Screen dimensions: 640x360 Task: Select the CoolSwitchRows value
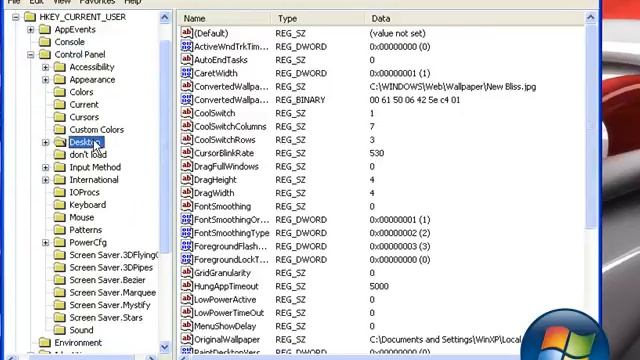225,140
